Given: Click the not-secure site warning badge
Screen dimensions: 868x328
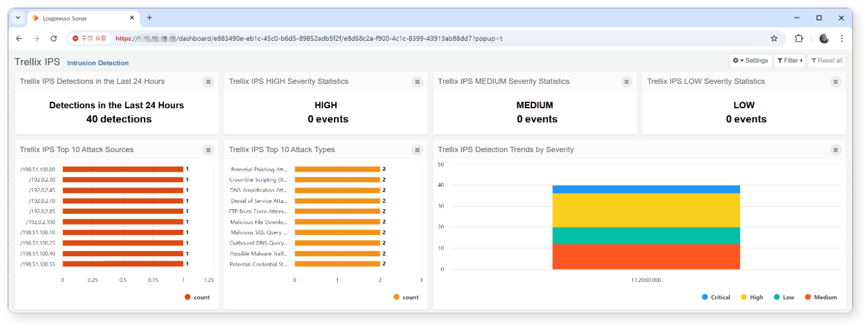Looking at the screenshot, I should tap(90, 38).
